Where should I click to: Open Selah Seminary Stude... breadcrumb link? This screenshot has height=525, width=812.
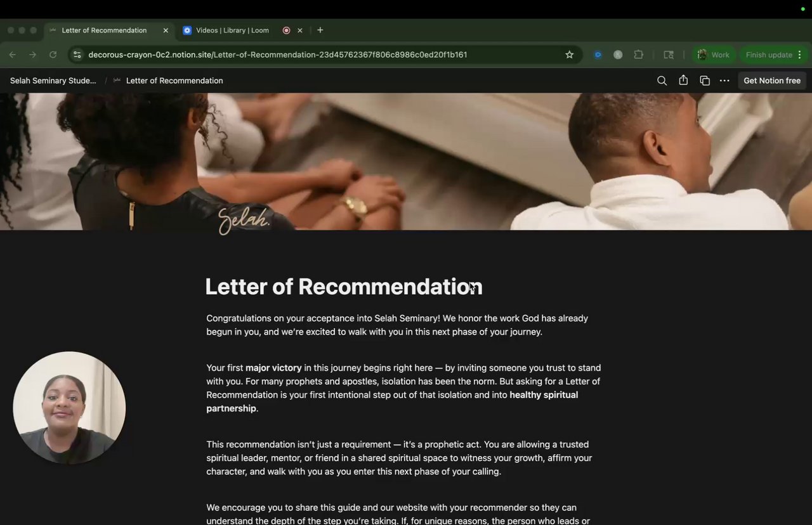tap(53, 81)
